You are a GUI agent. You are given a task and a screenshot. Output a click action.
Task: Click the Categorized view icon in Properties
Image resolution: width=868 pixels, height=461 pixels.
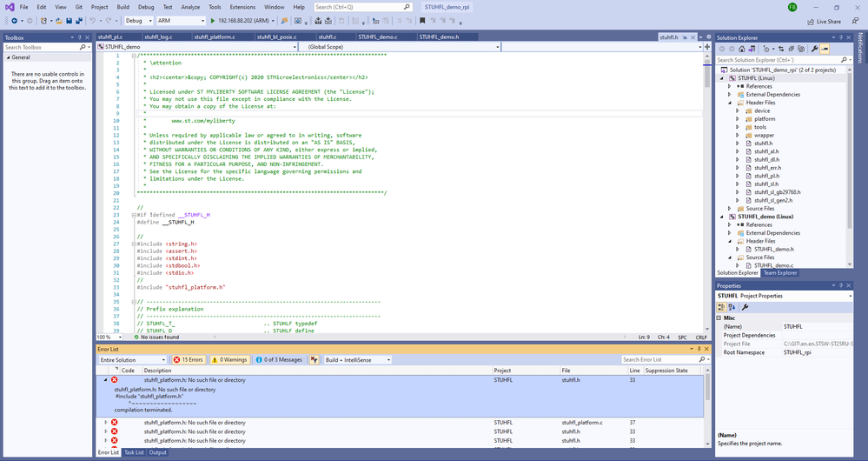point(722,307)
